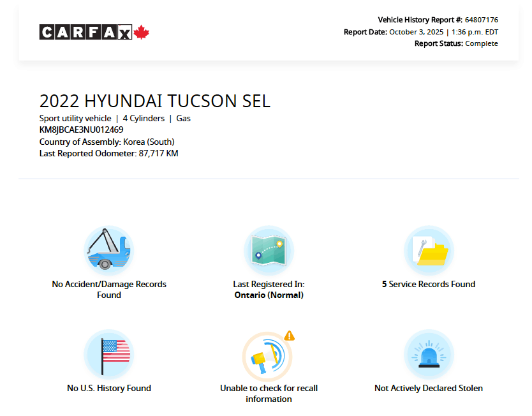Click the VIN KM8JBCAE3NU012469
Viewport: 532px width, 416px height.
81,130
